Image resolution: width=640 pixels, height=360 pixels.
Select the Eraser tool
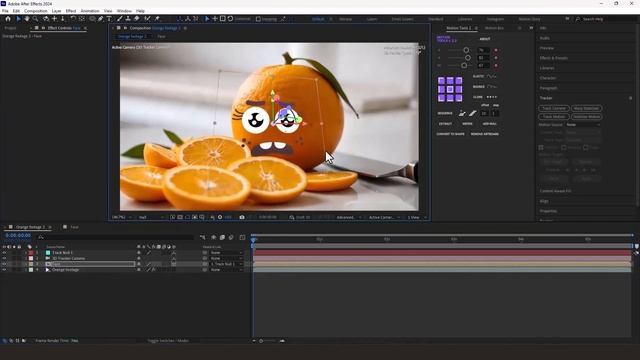[x=136, y=19]
